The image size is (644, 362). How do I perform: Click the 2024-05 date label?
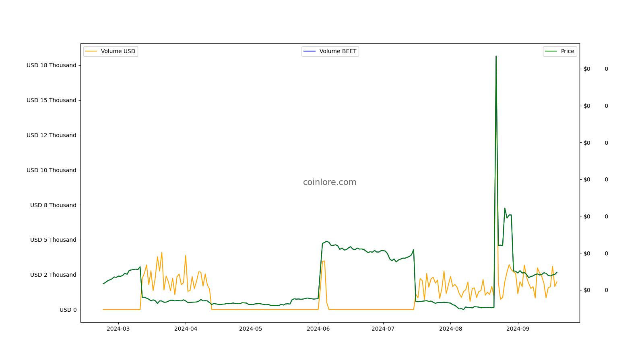(x=251, y=329)
